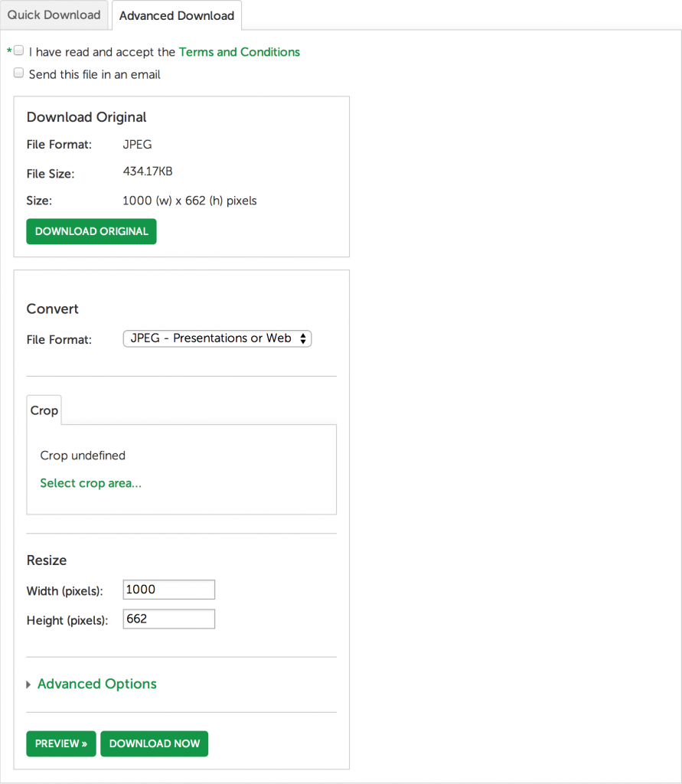This screenshot has width=682, height=784.
Task: Click the PREVIEW button
Action: (60, 743)
